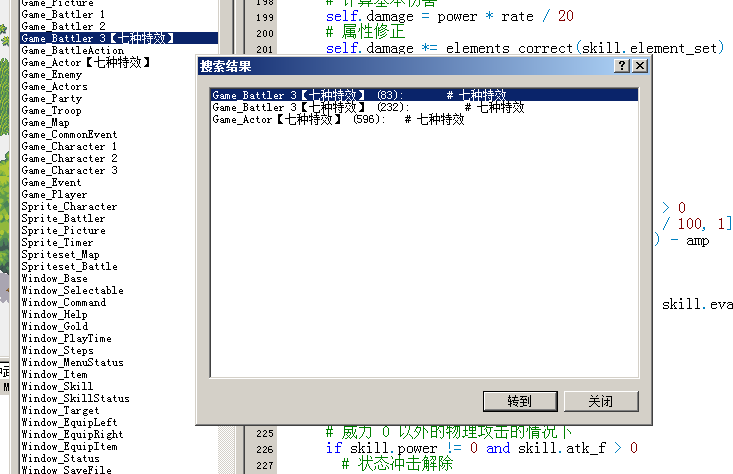Select Window_Steps script
This screenshot has height=474, width=733.
coord(57,351)
